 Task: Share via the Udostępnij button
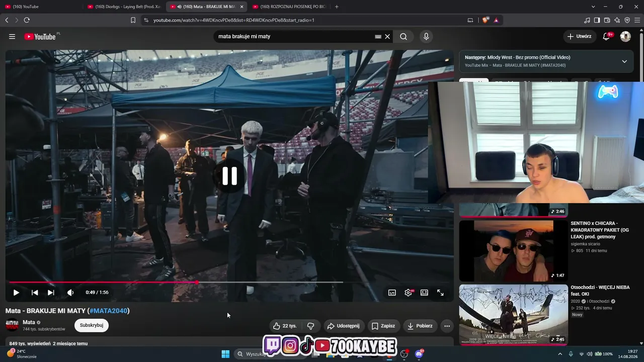344,326
